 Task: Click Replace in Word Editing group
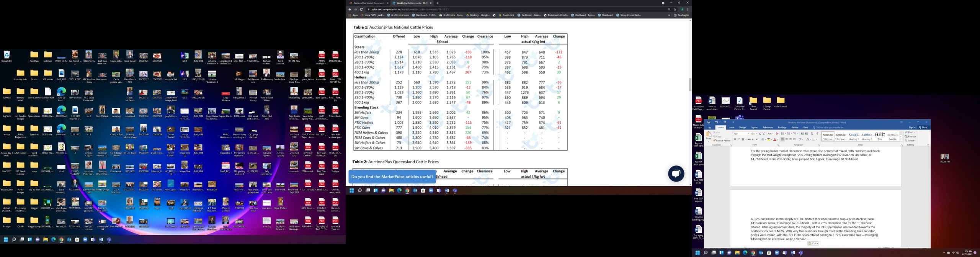pyautogui.click(x=910, y=136)
